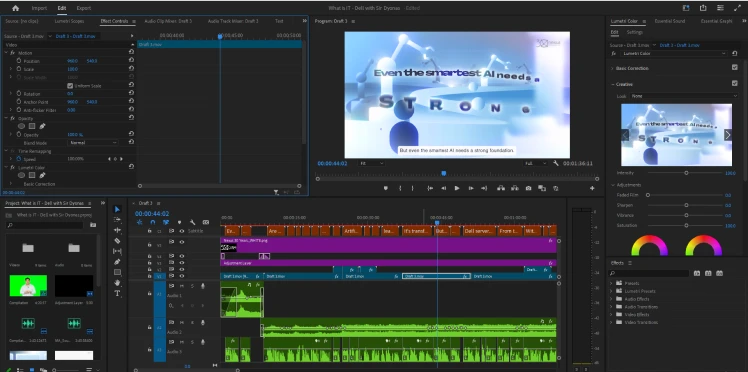This screenshot has height=372, width=748.
Task: Toggle Subtitle track eye visibility
Action: pos(181,231)
